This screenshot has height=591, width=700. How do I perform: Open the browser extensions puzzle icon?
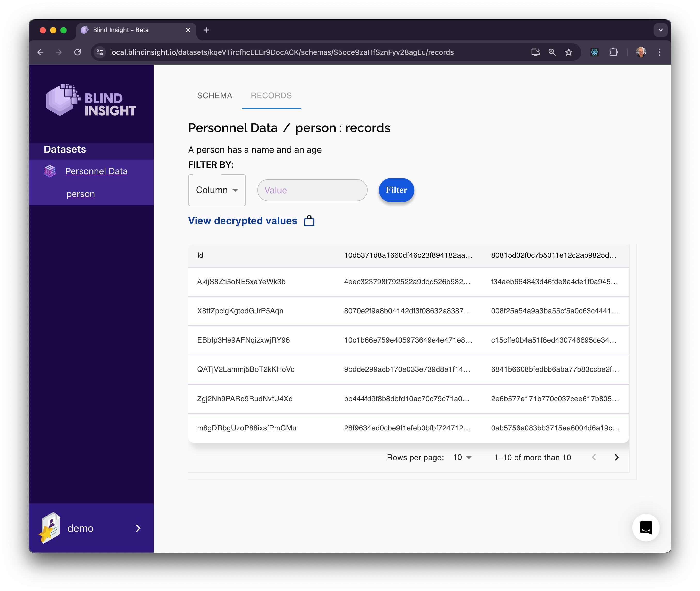tap(613, 52)
